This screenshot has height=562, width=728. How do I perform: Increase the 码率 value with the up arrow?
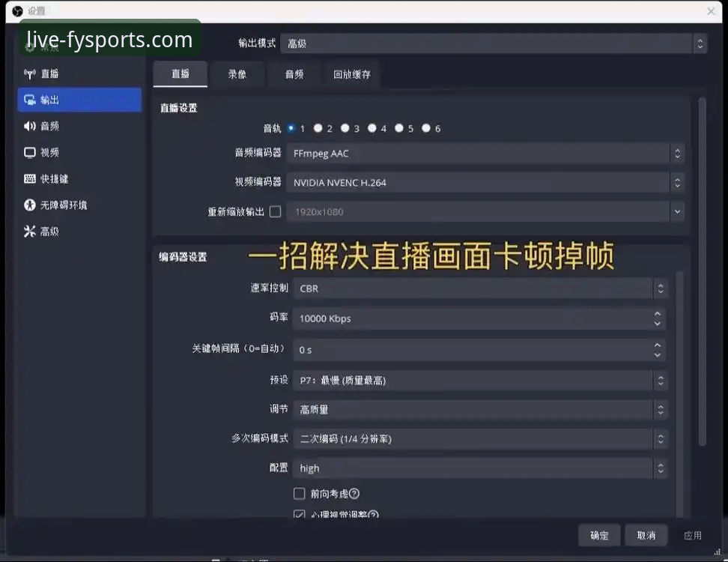pyautogui.click(x=658, y=313)
